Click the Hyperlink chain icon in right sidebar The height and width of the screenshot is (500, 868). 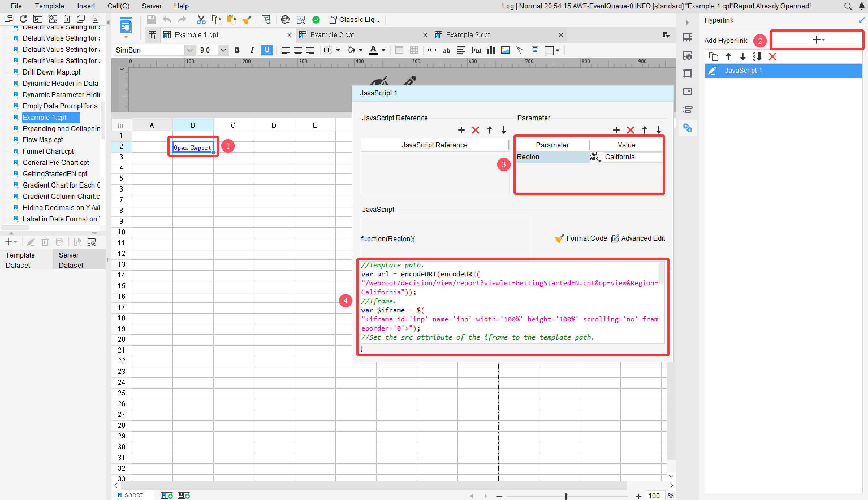click(688, 127)
